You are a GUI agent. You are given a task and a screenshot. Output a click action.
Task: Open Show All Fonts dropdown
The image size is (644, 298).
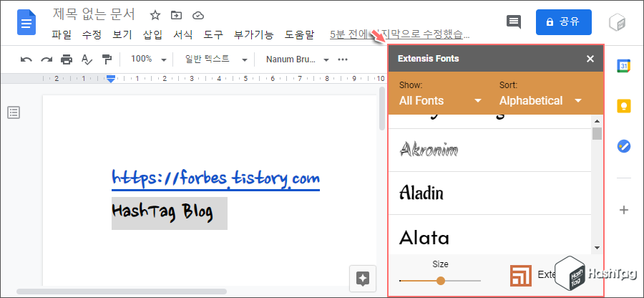click(x=440, y=101)
